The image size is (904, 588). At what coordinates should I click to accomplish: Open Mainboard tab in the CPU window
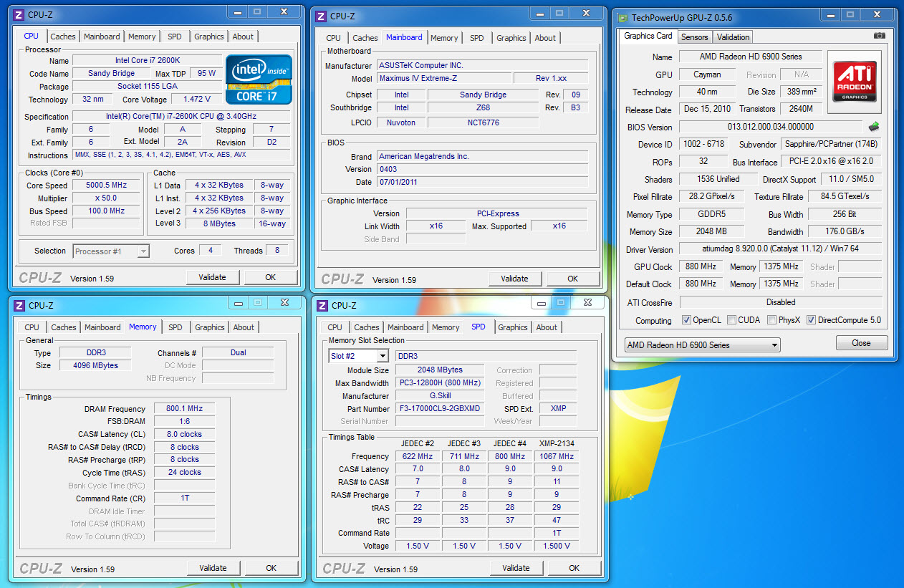tap(102, 37)
